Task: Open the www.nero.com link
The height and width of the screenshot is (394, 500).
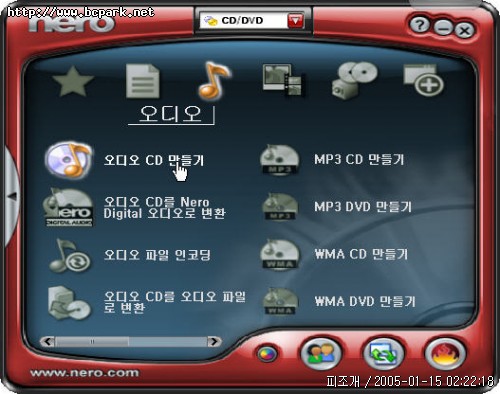Action: click(84, 373)
